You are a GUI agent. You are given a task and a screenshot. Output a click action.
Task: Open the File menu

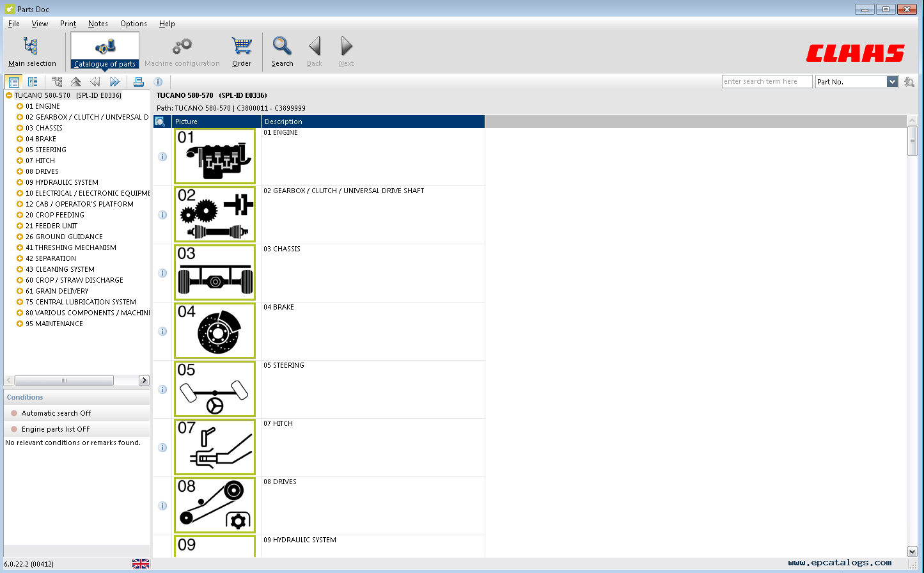coord(14,24)
